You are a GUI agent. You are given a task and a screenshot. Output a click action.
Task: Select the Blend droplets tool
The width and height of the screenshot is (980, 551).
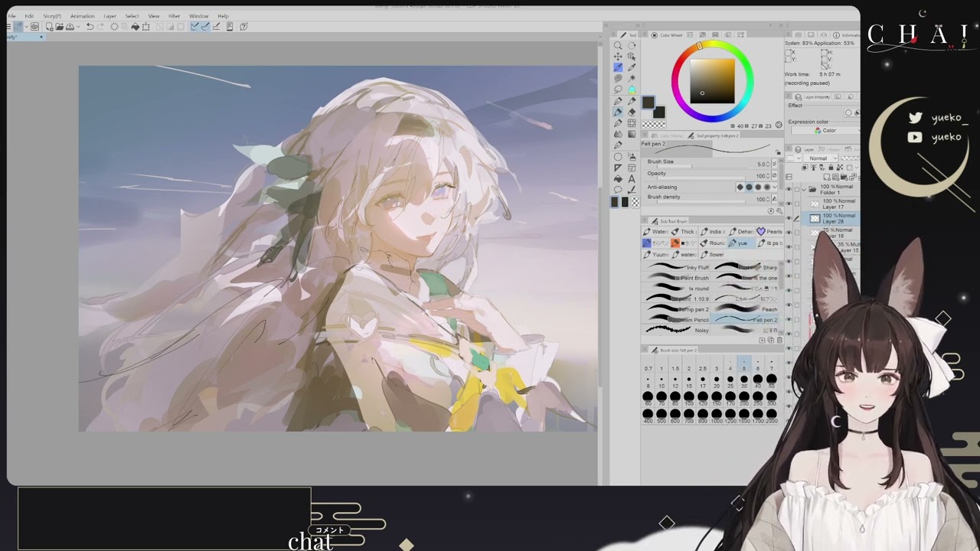pyautogui.click(x=618, y=134)
